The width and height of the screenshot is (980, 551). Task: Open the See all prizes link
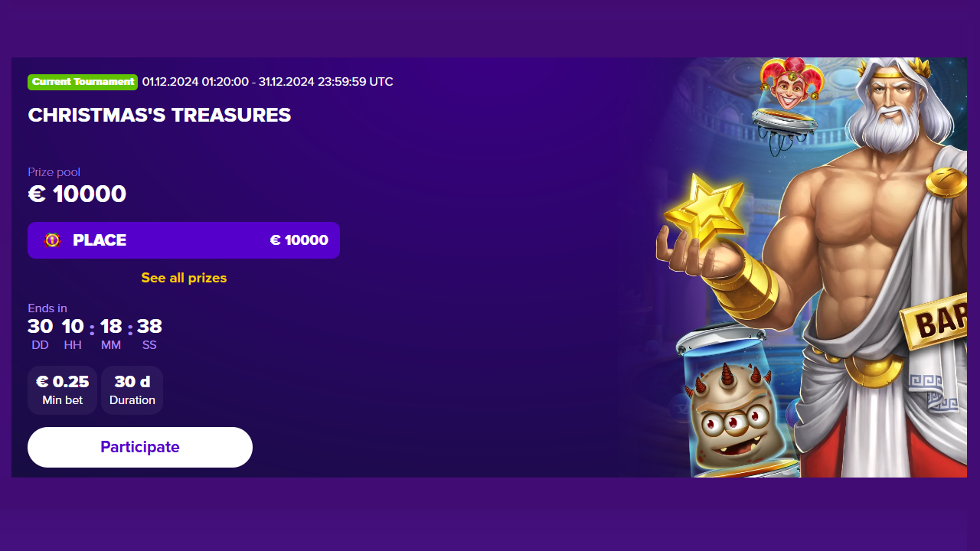coord(184,278)
